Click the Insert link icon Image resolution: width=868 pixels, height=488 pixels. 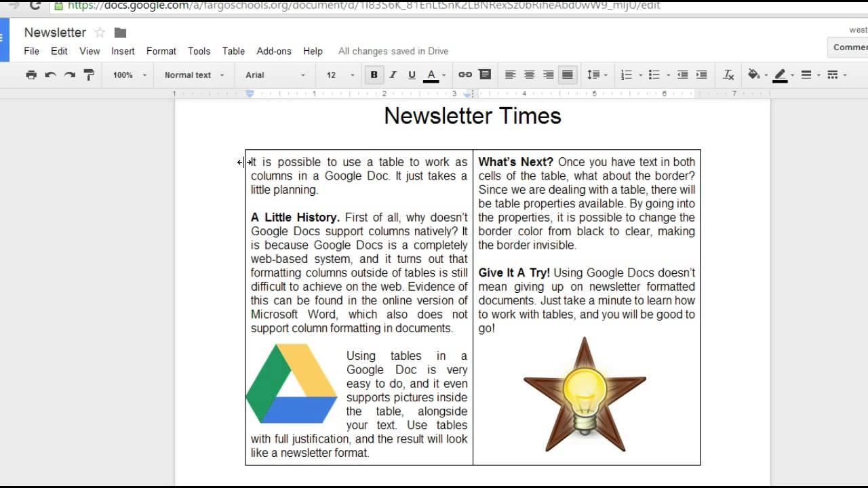point(465,75)
